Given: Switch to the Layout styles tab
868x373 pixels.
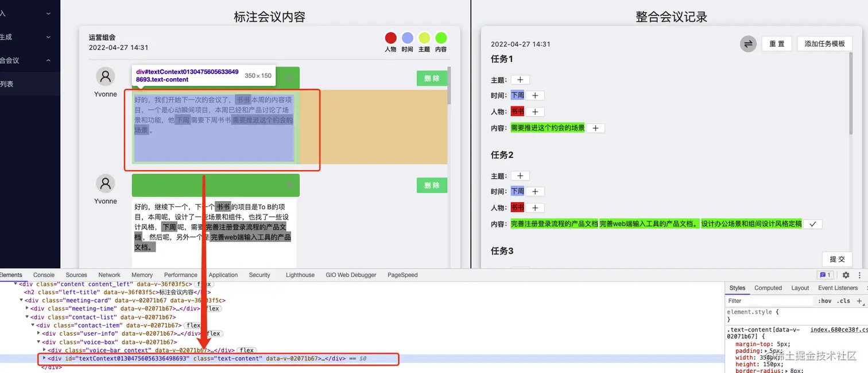Looking at the screenshot, I should pos(800,288).
